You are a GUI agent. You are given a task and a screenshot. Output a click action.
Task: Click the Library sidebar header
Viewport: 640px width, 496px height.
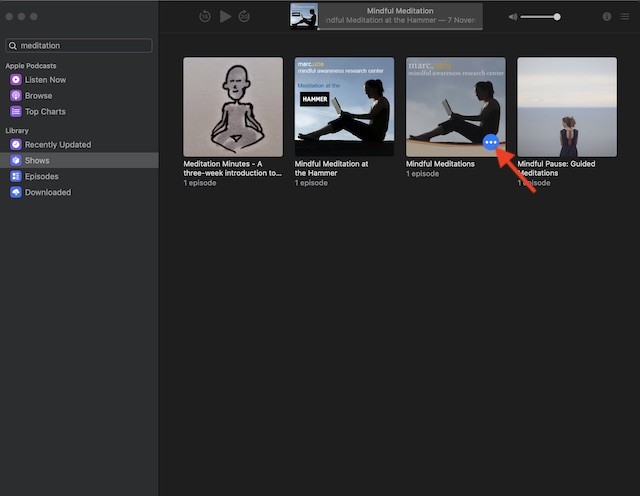[17, 131]
